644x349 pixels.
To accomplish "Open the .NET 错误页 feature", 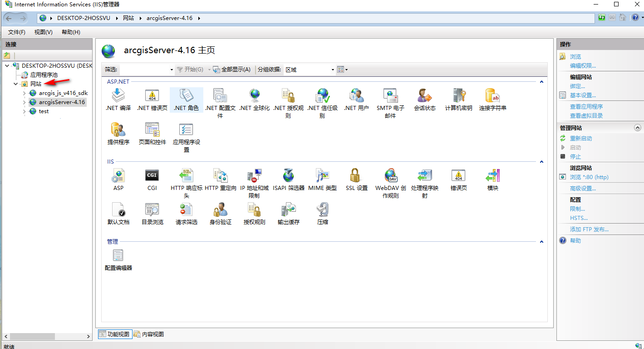I will (x=152, y=100).
